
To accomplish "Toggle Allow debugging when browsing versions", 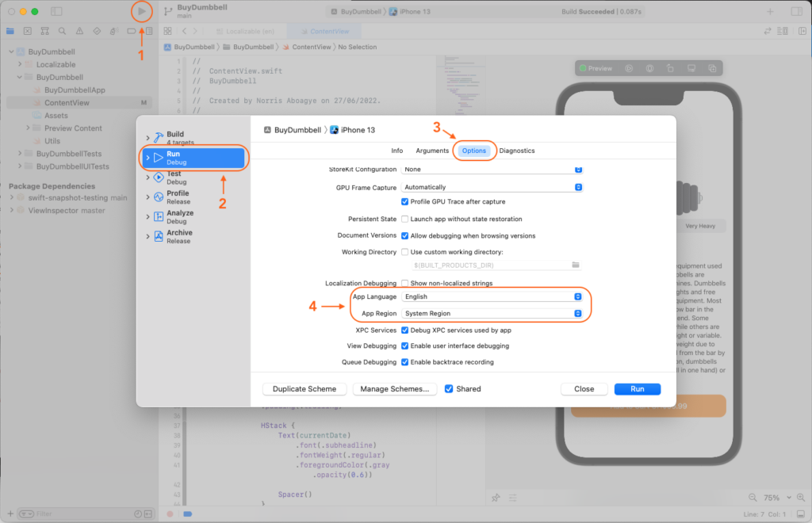I will pyautogui.click(x=405, y=236).
